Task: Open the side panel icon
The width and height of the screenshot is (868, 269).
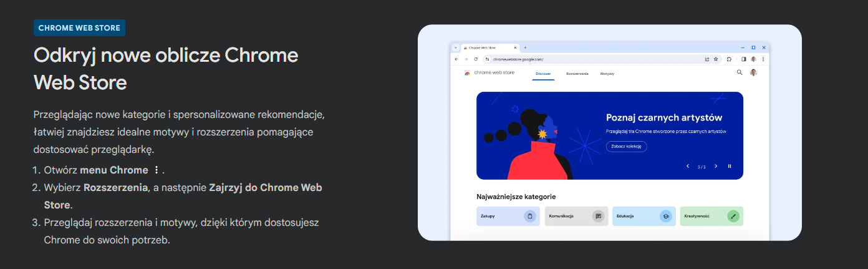Action: [744, 59]
